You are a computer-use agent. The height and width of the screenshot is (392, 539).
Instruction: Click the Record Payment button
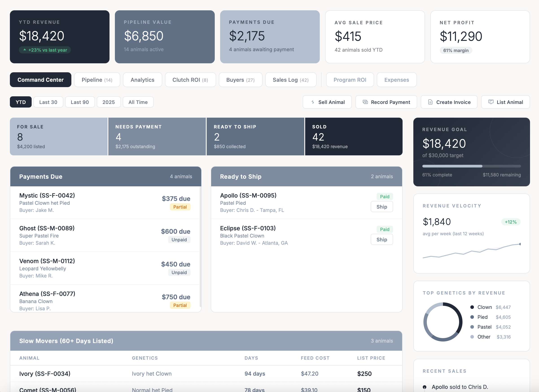click(x=386, y=102)
